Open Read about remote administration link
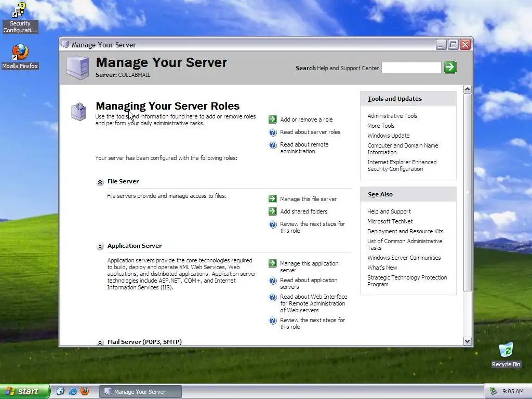Image resolution: width=532 pixels, height=399 pixels. pyautogui.click(x=304, y=148)
